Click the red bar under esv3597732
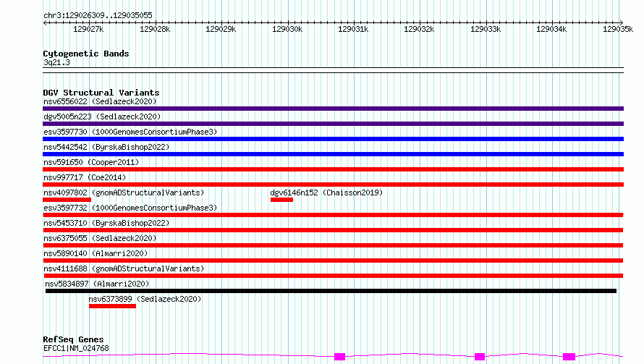This screenshot has width=644, height=364. point(333,215)
